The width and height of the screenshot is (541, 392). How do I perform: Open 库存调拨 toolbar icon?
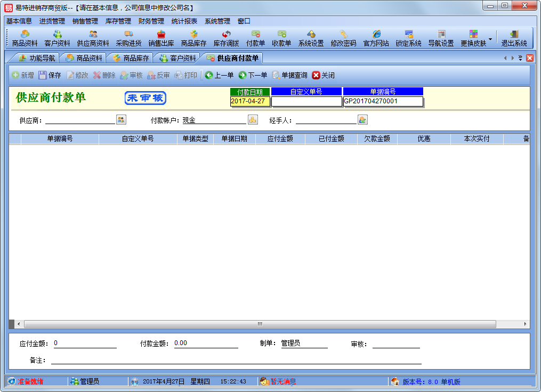pos(227,38)
